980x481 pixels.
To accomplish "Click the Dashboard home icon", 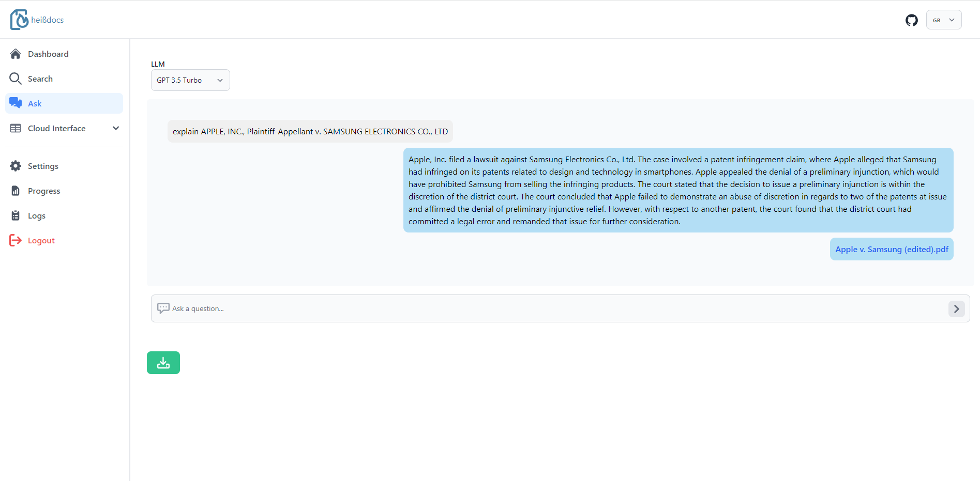I will coord(16,54).
